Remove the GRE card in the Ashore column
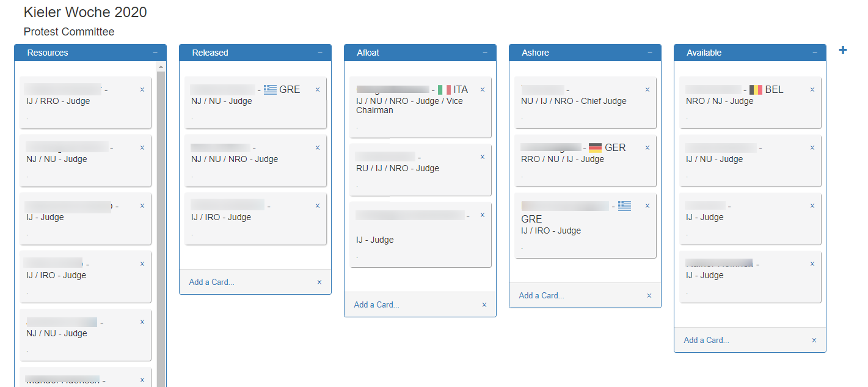The height and width of the screenshot is (387, 868). tap(647, 205)
